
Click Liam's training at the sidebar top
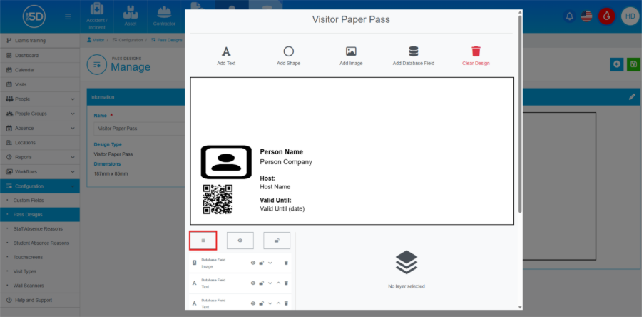[40, 41]
